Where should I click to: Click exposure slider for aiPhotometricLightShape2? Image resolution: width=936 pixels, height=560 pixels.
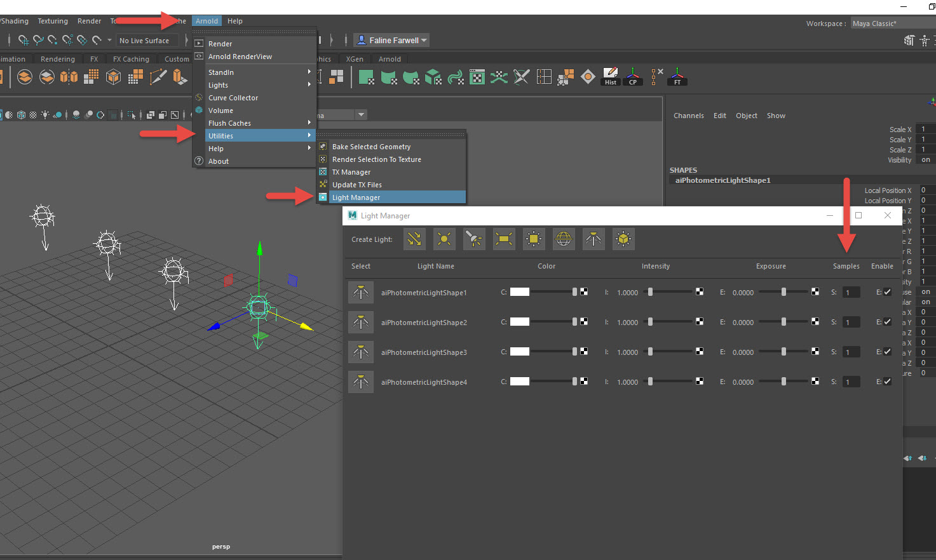(785, 322)
